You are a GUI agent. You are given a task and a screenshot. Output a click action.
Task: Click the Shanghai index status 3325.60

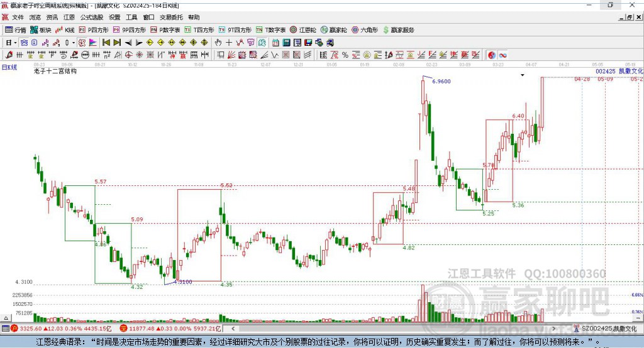pyautogui.click(x=61, y=329)
